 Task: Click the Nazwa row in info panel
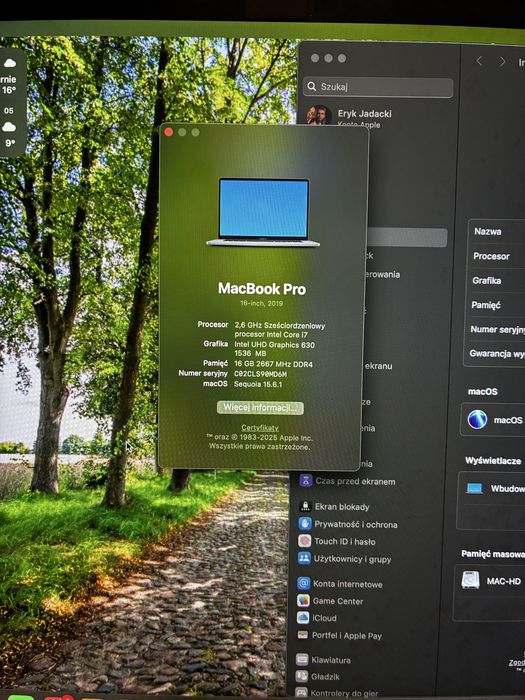click(497, 231)
